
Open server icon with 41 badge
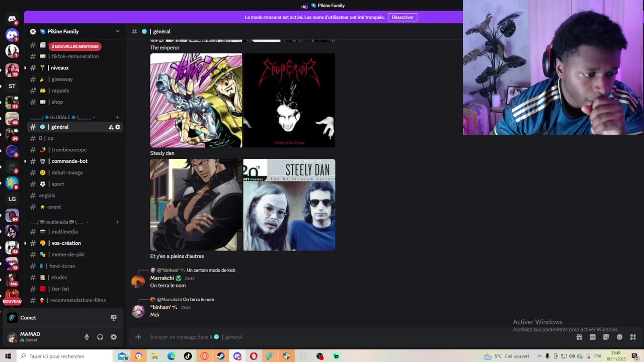coord(12,102)
